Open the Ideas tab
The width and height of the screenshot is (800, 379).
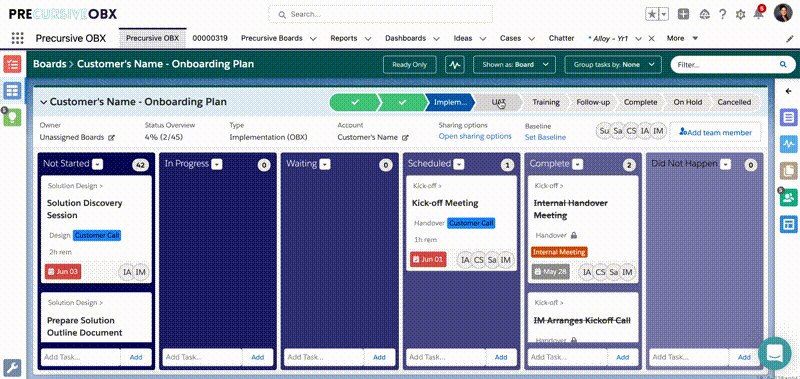[463, 38]
